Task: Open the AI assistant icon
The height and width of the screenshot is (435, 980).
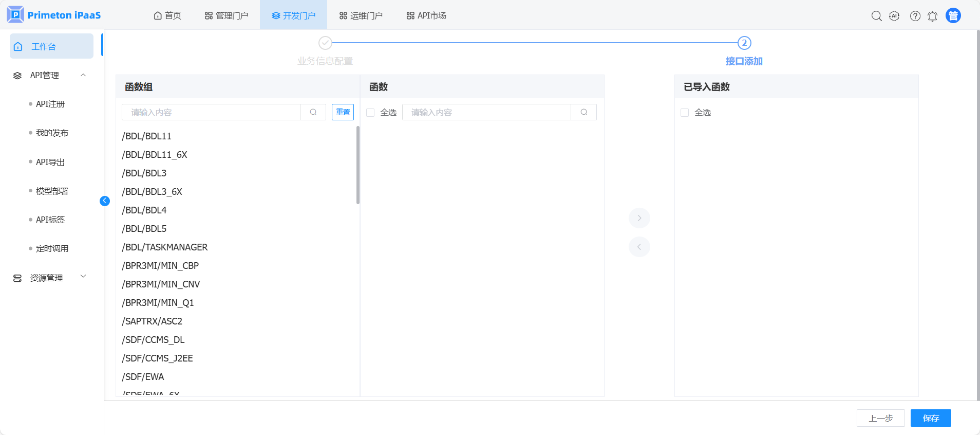Action: (x=894, y=16)
